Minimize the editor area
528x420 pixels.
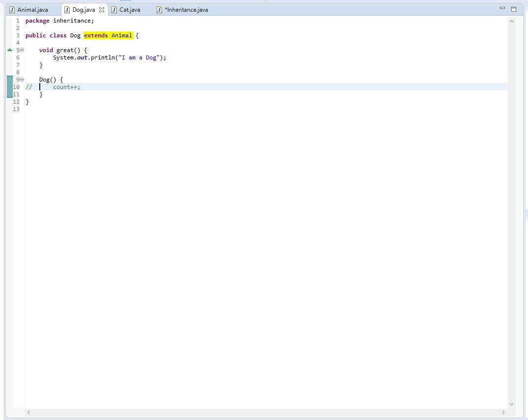[x=502, y=8]
